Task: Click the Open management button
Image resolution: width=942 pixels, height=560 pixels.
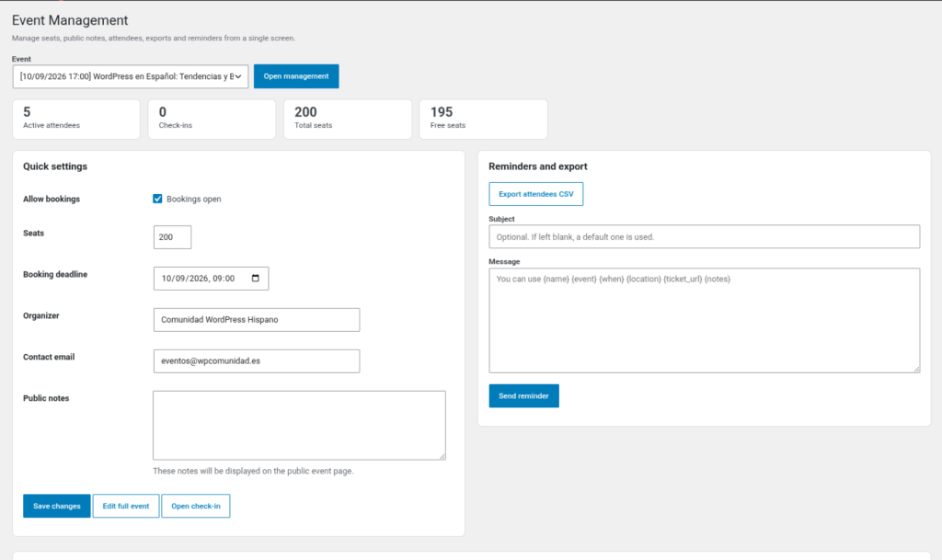Action: [x=296, y=76]
